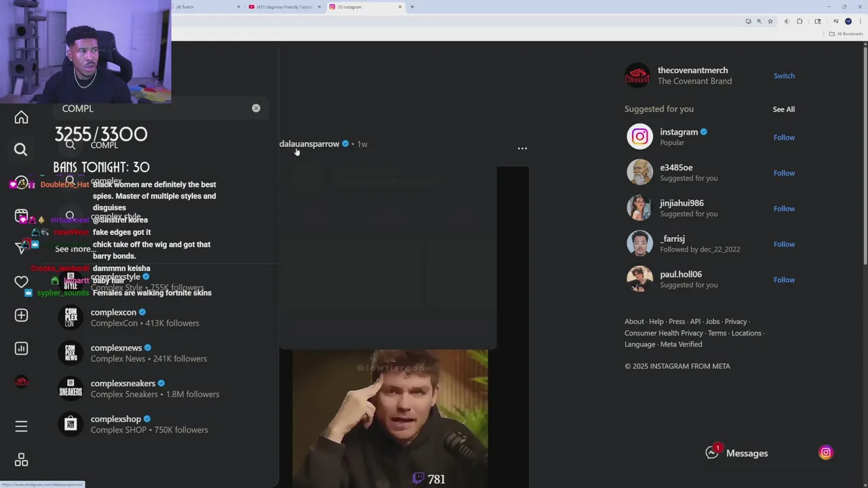
Task: Open the instagram suggested profile logo
Action: tap(639, 137)
